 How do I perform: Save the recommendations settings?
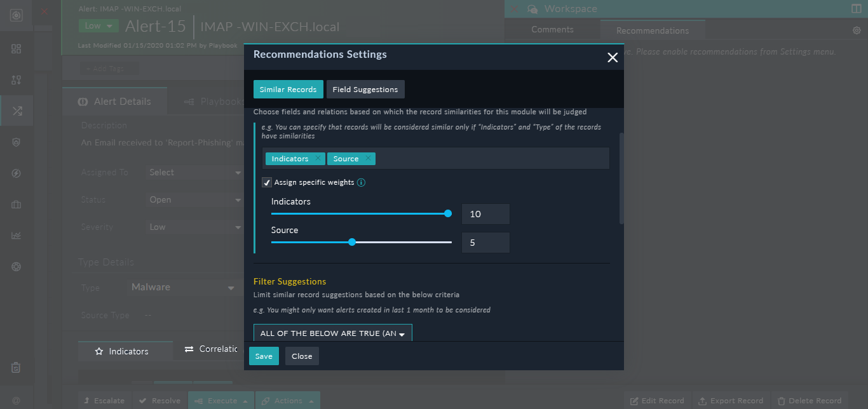264,356
